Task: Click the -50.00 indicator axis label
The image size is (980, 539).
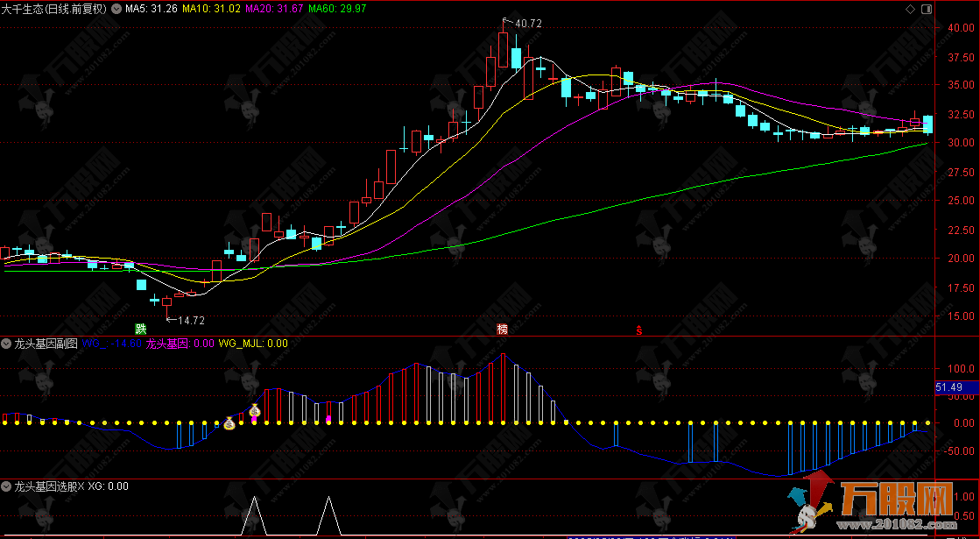Action: (x=959, y=450)
